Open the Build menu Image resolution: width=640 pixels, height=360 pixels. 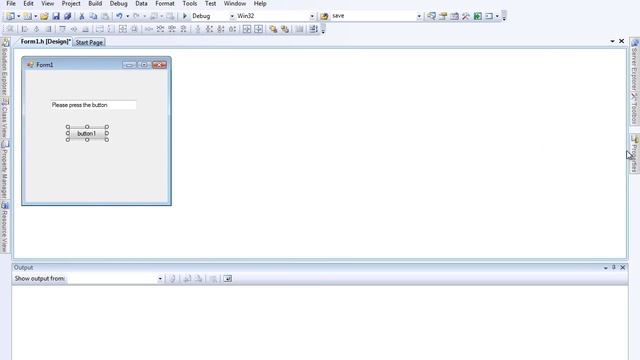point(95,4)
